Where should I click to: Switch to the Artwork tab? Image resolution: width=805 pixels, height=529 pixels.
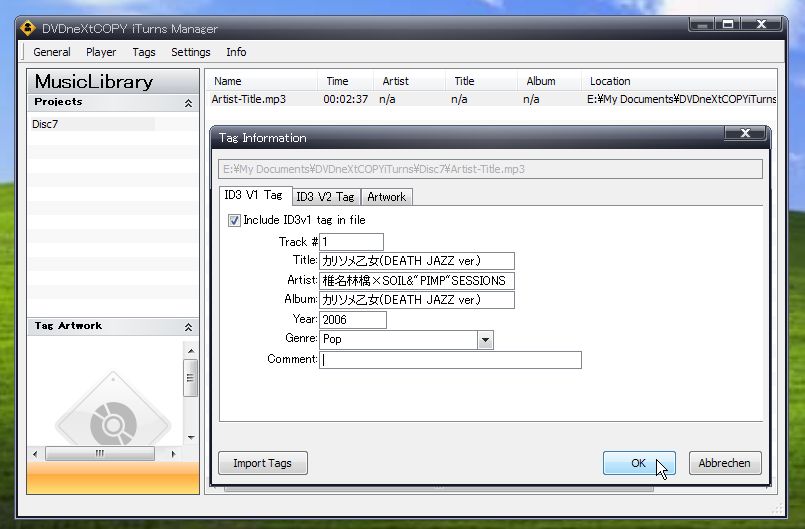(387, 197)
